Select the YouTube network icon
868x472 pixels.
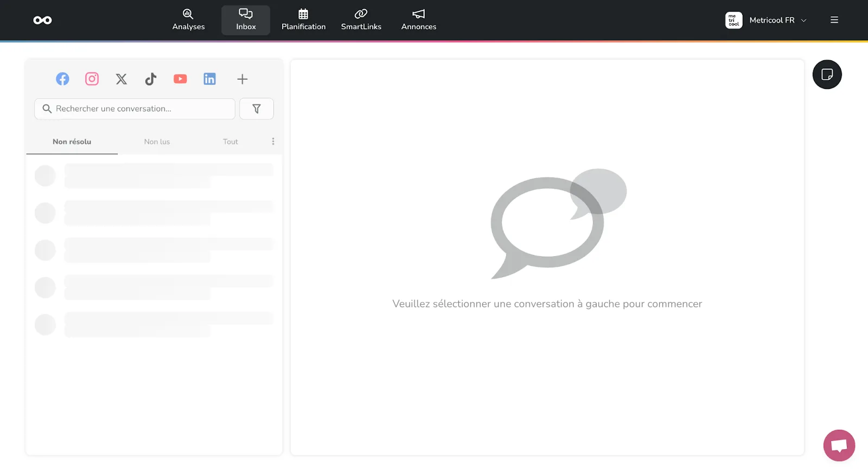click(180, 79)
